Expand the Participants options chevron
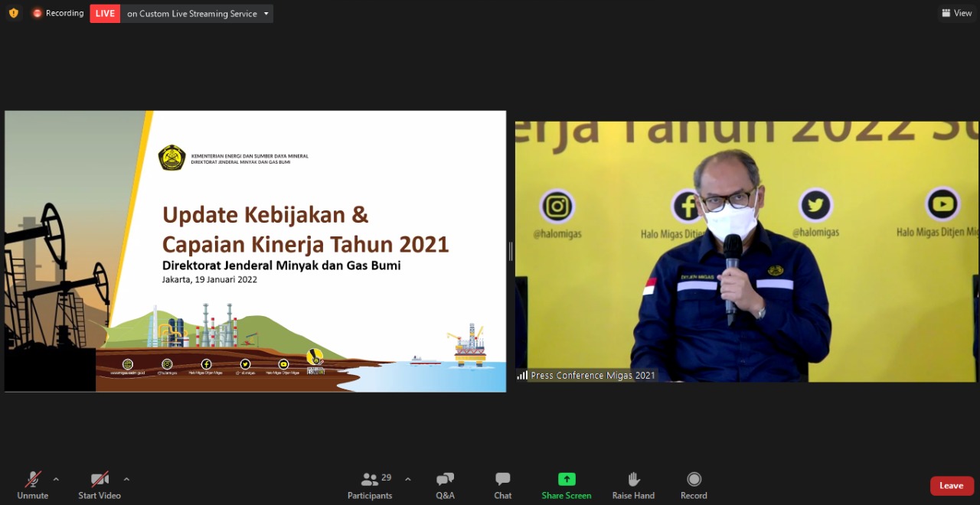This screenshot has width=980, height=505. (407, 480)
